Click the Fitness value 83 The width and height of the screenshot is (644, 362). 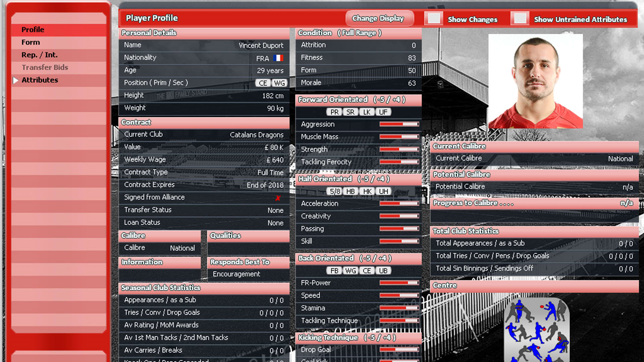412,58
